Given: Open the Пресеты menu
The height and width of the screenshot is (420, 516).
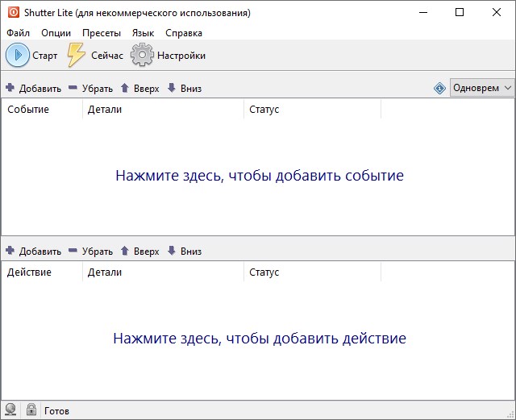Looking at the screenshot, I should pyautogui.click(x=102, y=33).
